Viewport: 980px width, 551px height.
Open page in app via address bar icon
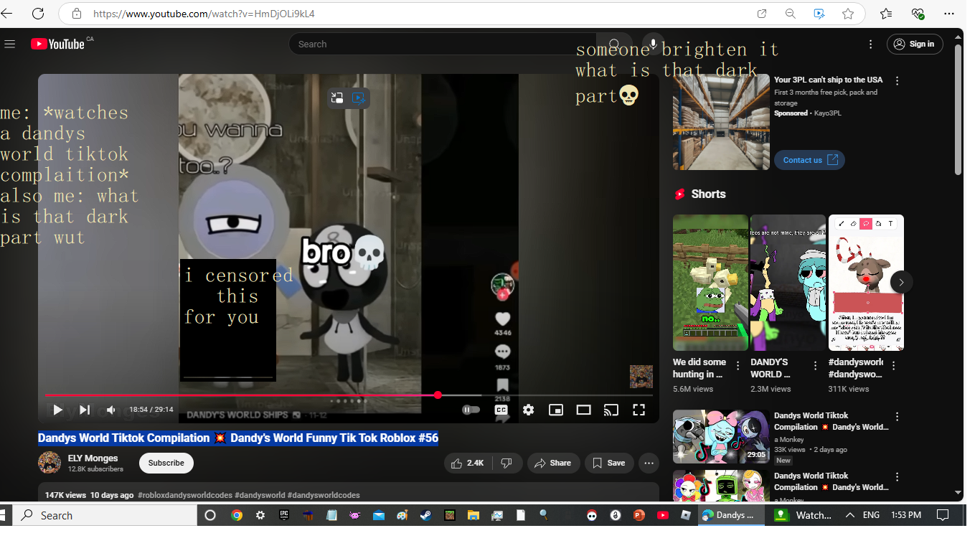[762, 14]
